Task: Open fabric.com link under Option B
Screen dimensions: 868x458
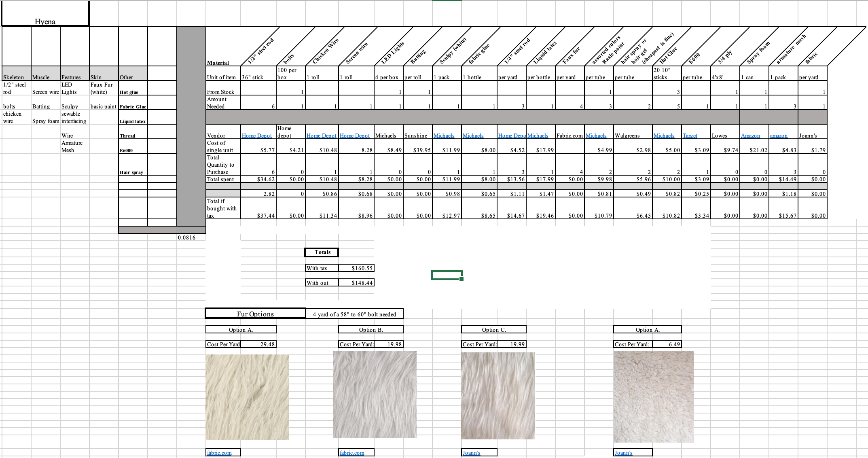Action: (x=352, y=453)
